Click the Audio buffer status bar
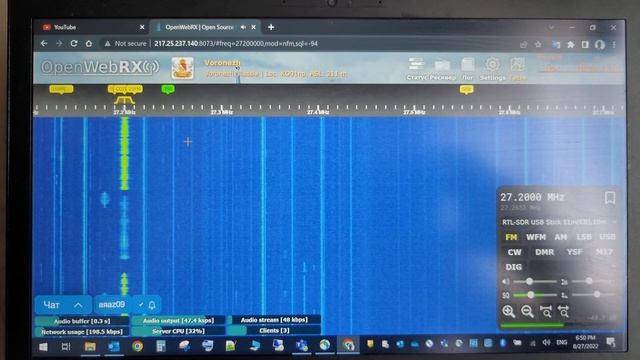640x360 pixels. (82, 321)
